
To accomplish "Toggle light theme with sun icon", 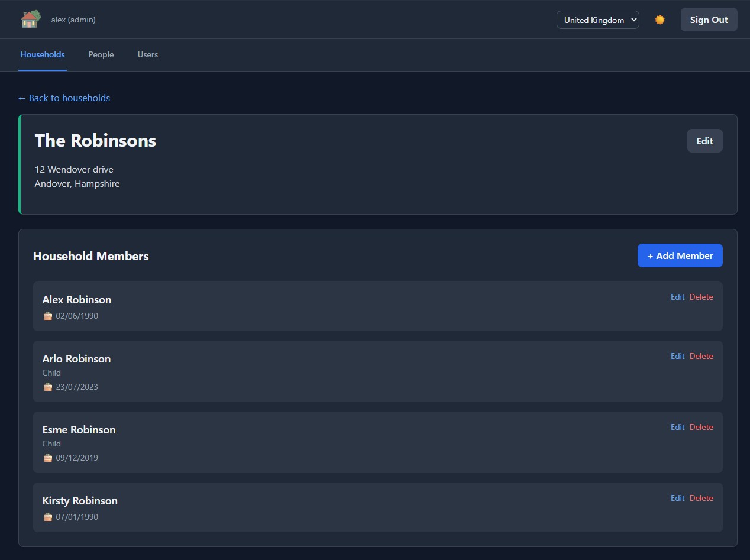I will click(x=660, y=20).
